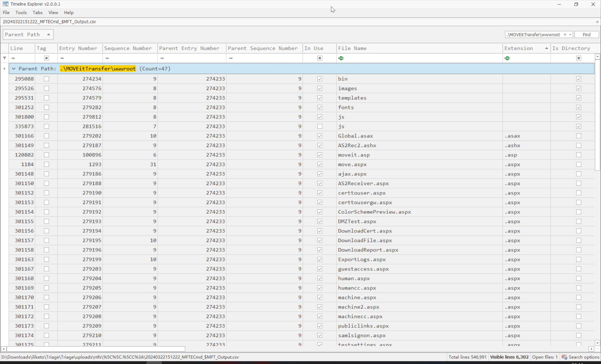Click the Timeline Explorer title bar icon

pyautogui.click(x=5, y=4)
